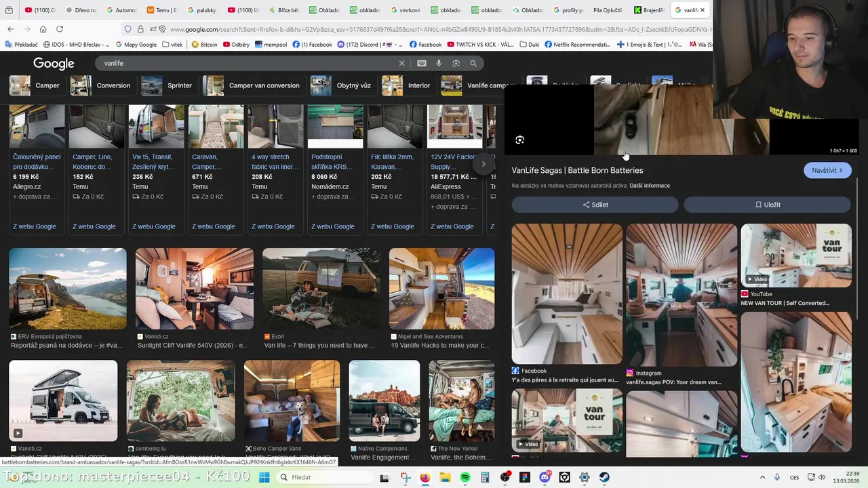Select the Interior filter chip

(408, 85)
